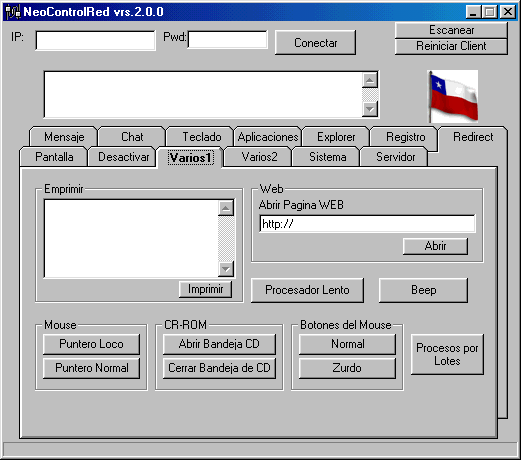The image size is (521, 460).
Task: Click the Conectar button
Action: pos(315,43)
